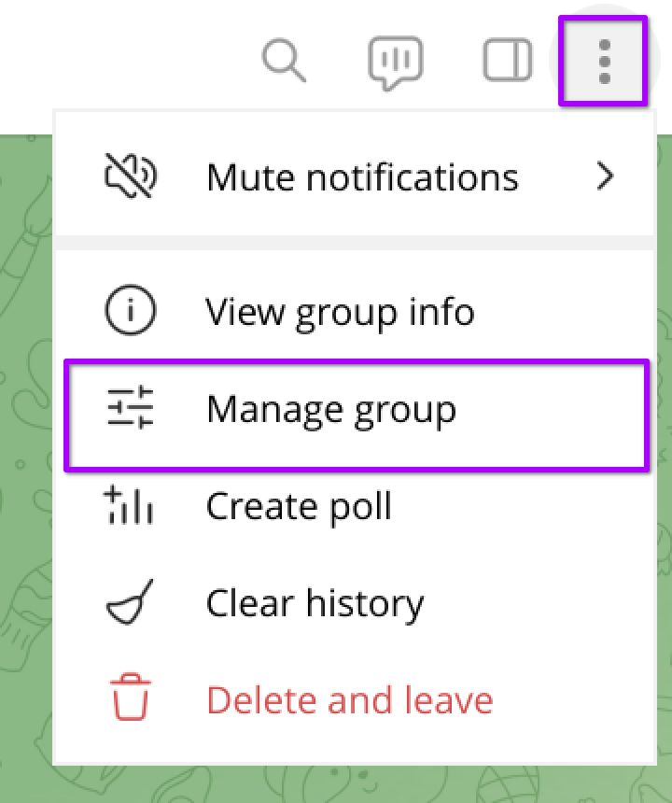
Task: Click the crossed-out speaker mute icon
Action: point(131,176)
